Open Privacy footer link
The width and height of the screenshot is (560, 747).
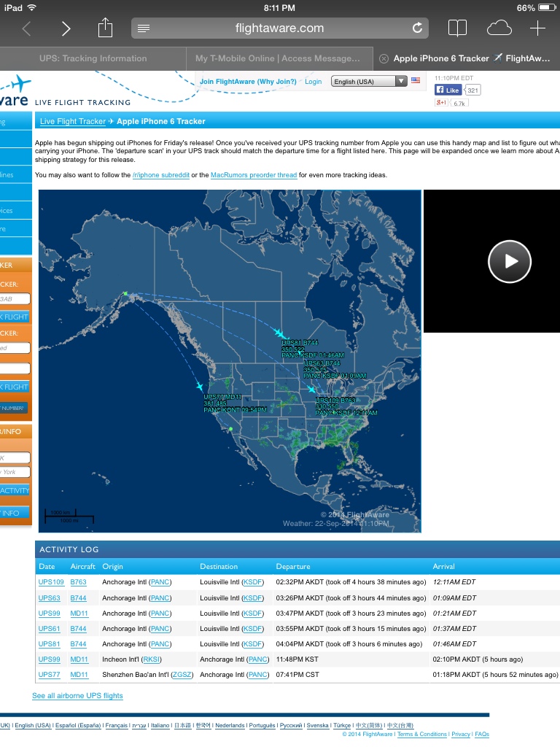pyautogui.click(x=461, y=734)
